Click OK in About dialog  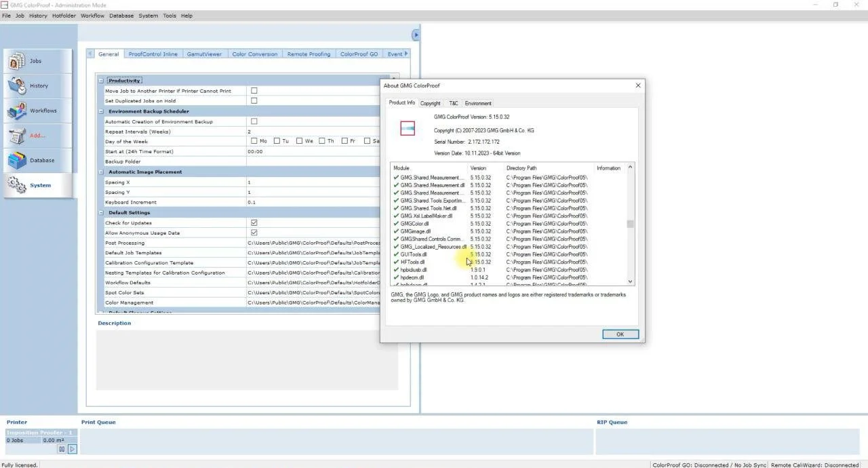click(620, 334)
